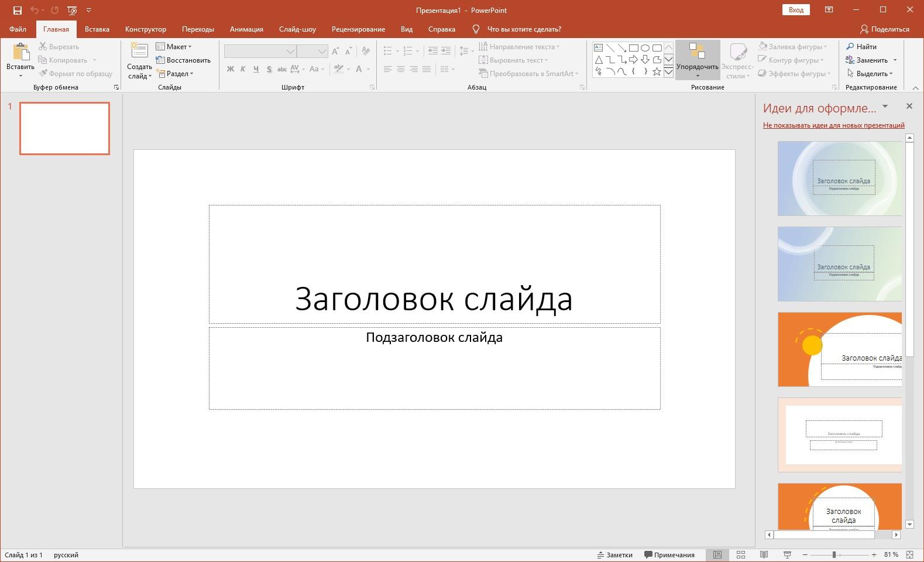
Task: Switch to reading view mode
Action: click(x=764, y=554)
